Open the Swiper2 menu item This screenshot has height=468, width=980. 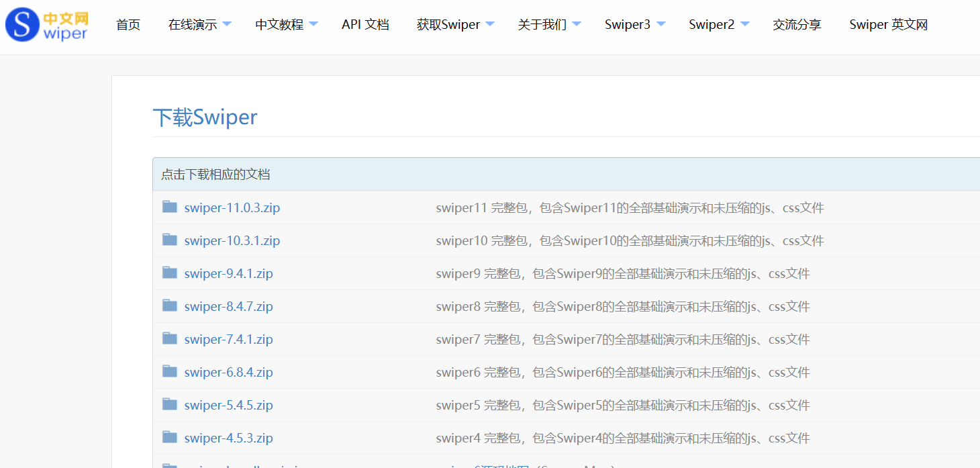(x=712, y=25)
